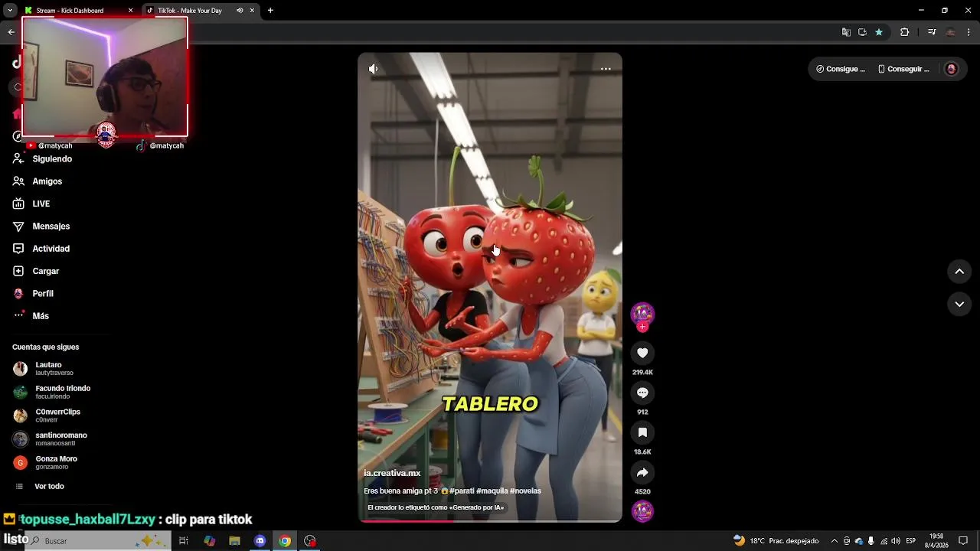
Task: Open the Facundo Iriondo followed account
Action: [52, 392]
